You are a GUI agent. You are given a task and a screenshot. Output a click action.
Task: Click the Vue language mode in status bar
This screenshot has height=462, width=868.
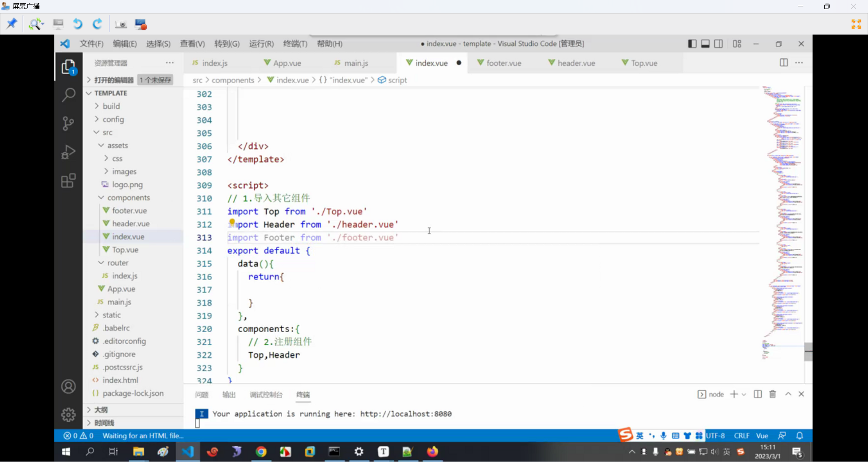(x=762, y=436)
